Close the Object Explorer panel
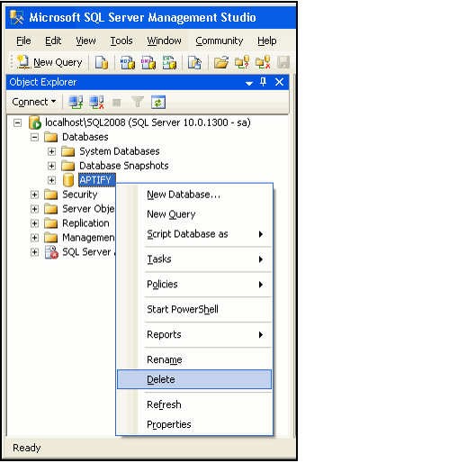 (x=279, y=82)
